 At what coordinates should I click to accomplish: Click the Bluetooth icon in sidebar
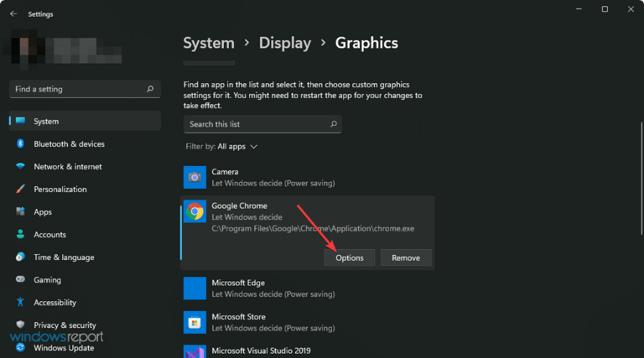[x=20, y=143]
